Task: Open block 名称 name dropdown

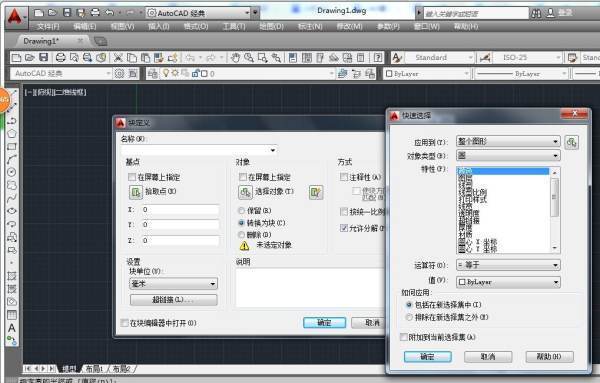Action: point(199,150)
